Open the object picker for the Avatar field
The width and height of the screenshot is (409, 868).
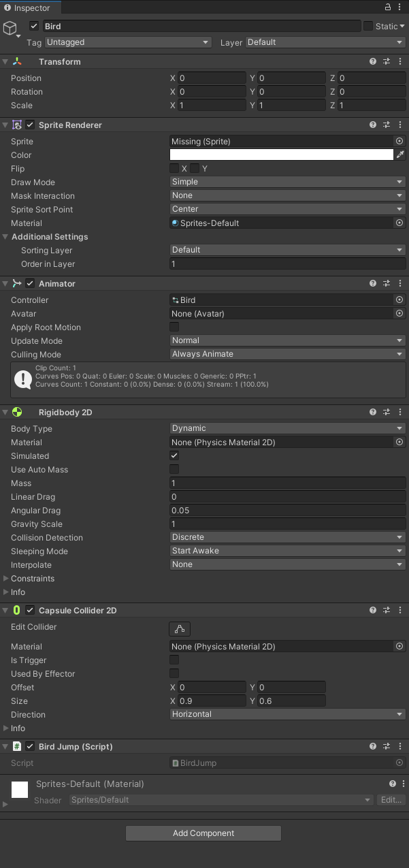[x=399, y=313]
